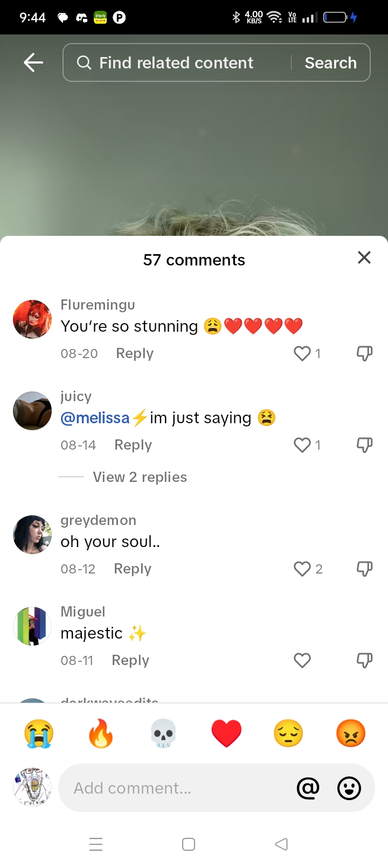Like greydemon's comment with the heart
The image size is (388, 868).
tap(302, 569)
